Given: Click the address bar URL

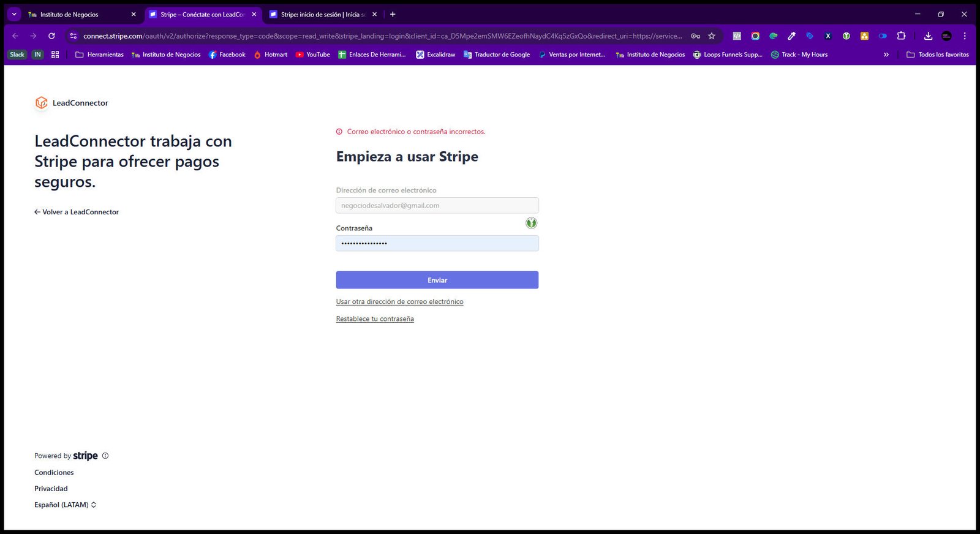Looking at the screenshot, I should pyautogui.click(x=382, y=36).
